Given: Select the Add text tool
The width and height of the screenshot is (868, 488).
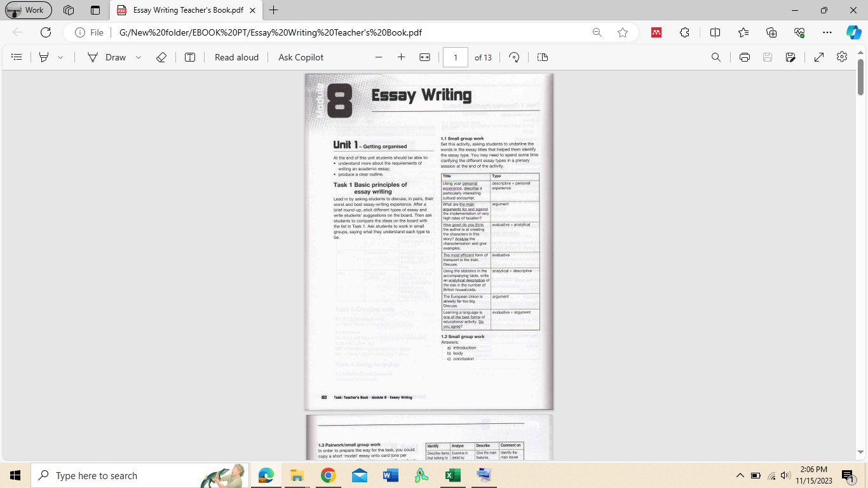Looking at the screenshot, I should [x=189, y=57].
